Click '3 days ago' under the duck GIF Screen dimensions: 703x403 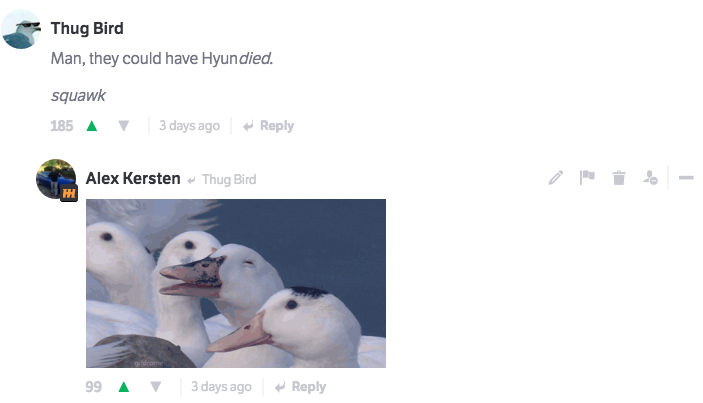coord(221,387)
